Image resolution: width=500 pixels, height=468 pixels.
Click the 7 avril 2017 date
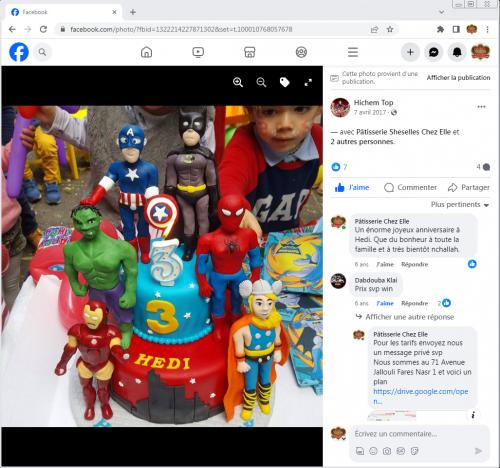click(370, 112)
